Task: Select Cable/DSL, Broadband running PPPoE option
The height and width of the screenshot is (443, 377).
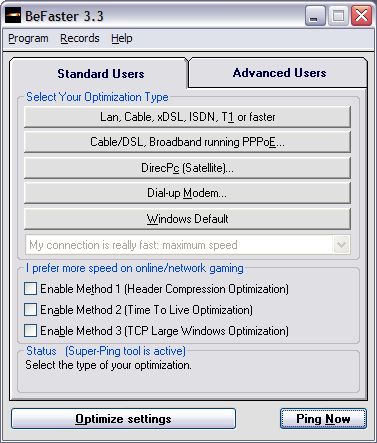Action: tap(187, 142)
